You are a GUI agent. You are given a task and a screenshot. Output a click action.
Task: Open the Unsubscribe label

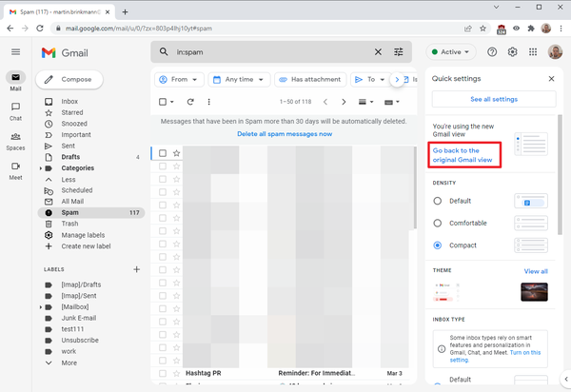[80, 341]
